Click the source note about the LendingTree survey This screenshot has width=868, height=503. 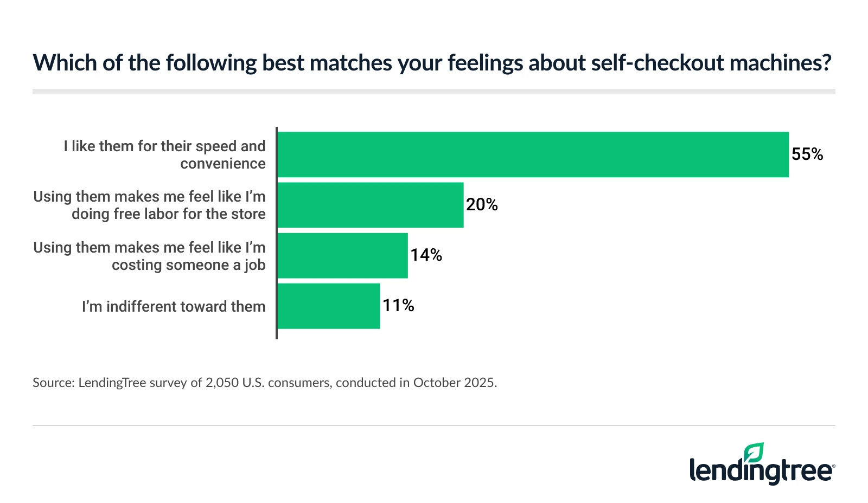tap(265, 383)
